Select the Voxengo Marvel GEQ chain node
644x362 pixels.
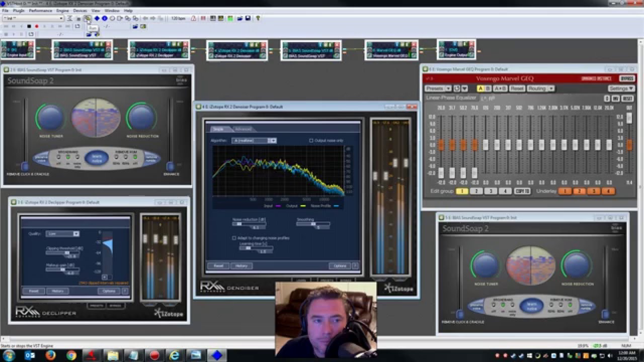[391, 50]
